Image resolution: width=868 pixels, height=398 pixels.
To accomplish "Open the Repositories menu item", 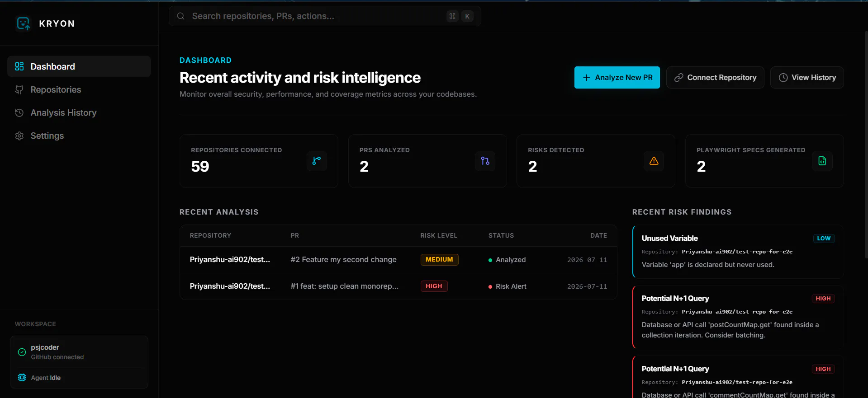I will [x=79, y=89].
